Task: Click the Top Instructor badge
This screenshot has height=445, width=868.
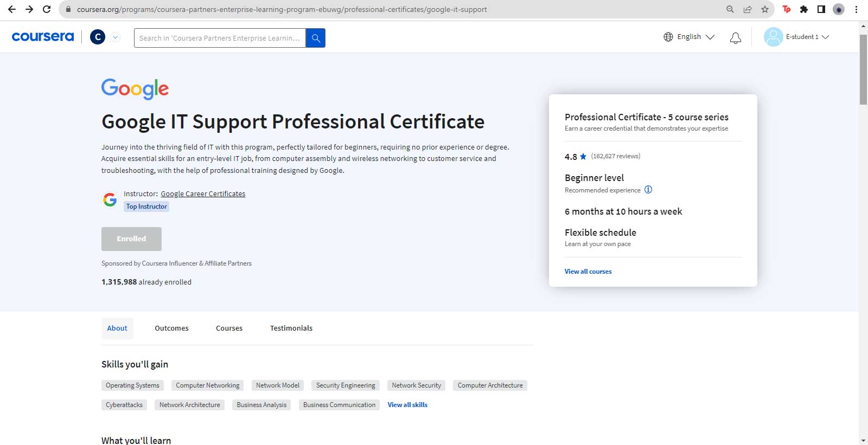Action: [x=146, y=207]
